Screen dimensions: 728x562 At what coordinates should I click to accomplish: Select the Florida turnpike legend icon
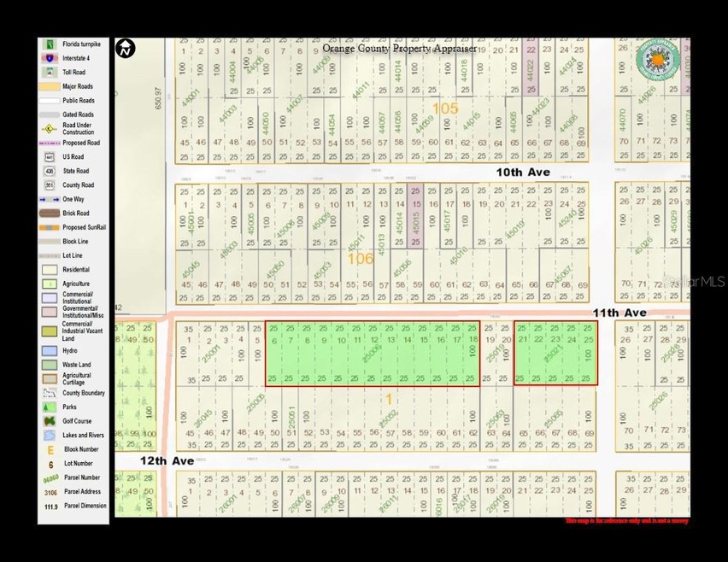[50, 44]
